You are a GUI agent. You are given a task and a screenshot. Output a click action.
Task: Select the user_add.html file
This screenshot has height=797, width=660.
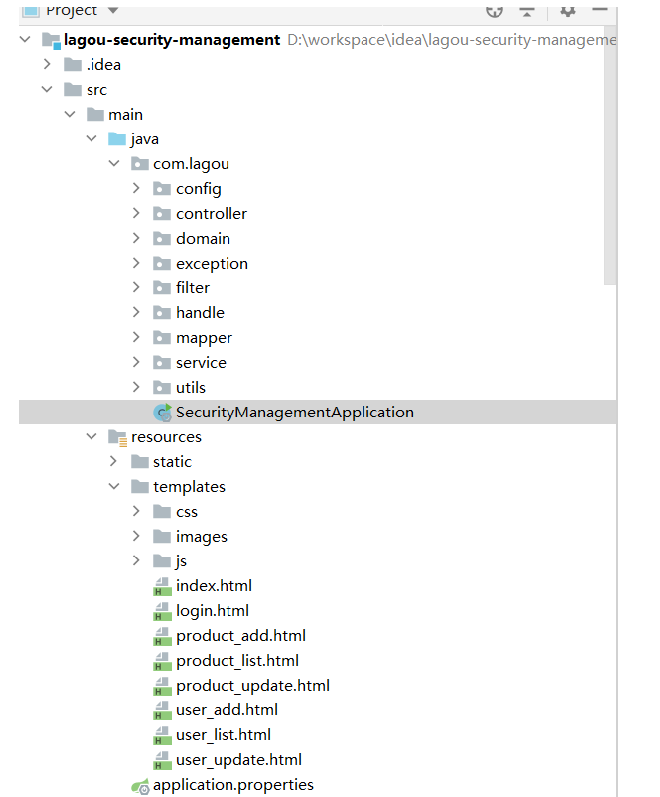227,710
